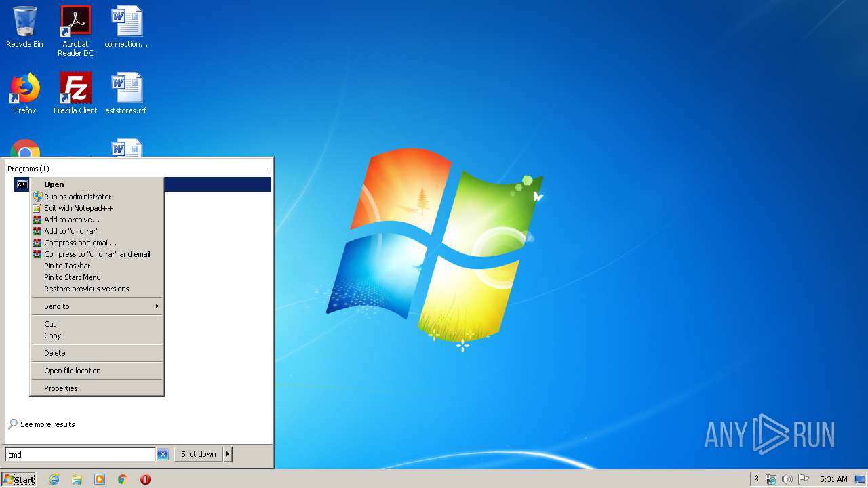Choose Open from the context menu

(97, 184)
